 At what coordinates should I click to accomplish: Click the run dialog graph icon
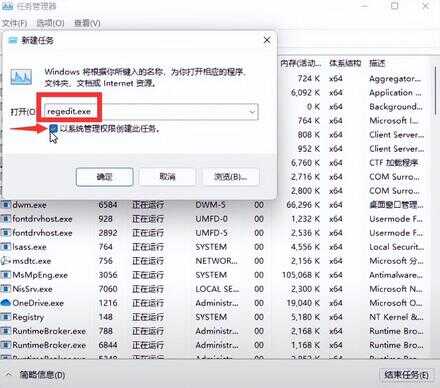click(x=21, y=77)
